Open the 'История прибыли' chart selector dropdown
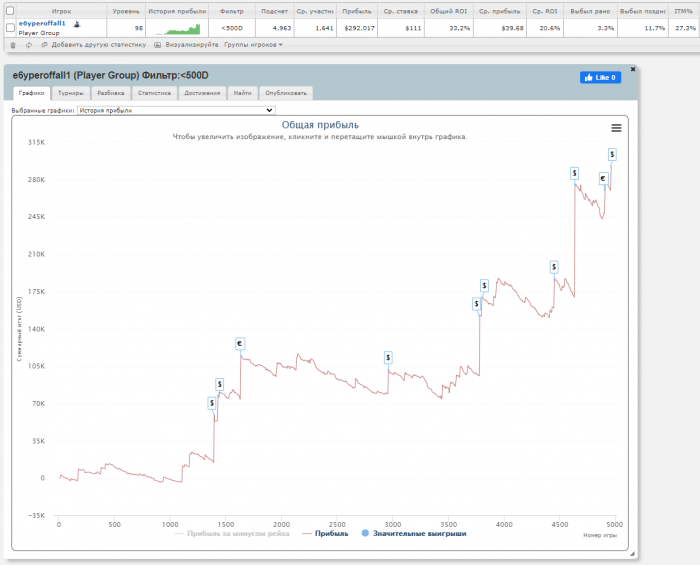Screen dimensions: 700x565 coord(175,110)
